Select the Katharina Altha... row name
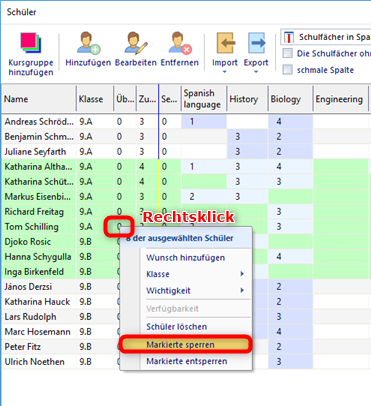Screen dimensions: 371x406 (x=38, y=167)
